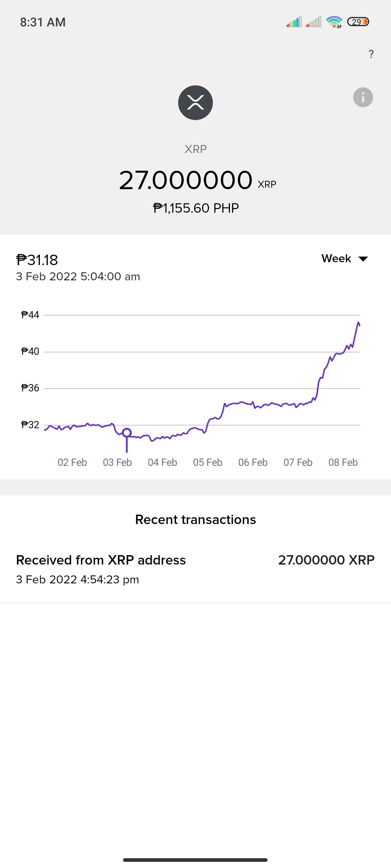Image resolution: width=391 pixels, height=868 pixels.
Task: Tap the ₱31.18 selected price readout
Action: tap(37, 260)
